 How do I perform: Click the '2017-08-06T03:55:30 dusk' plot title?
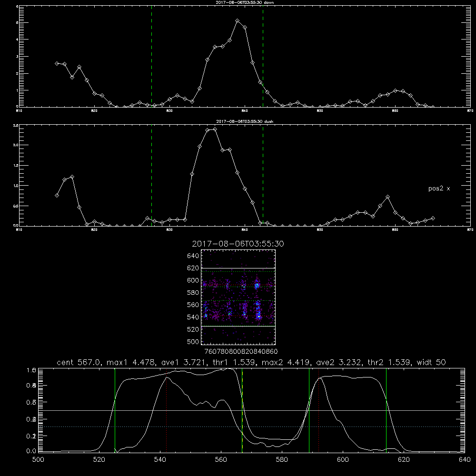[245, 121]
